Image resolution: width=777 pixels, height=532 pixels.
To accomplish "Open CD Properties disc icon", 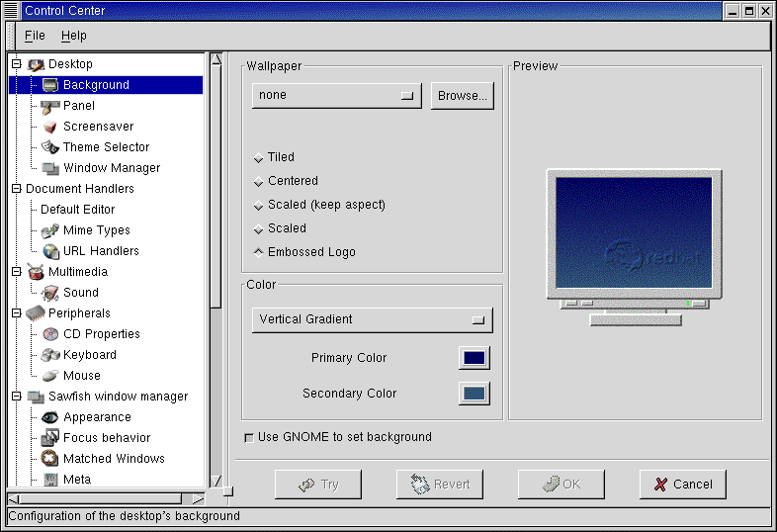I will (50, 334).
